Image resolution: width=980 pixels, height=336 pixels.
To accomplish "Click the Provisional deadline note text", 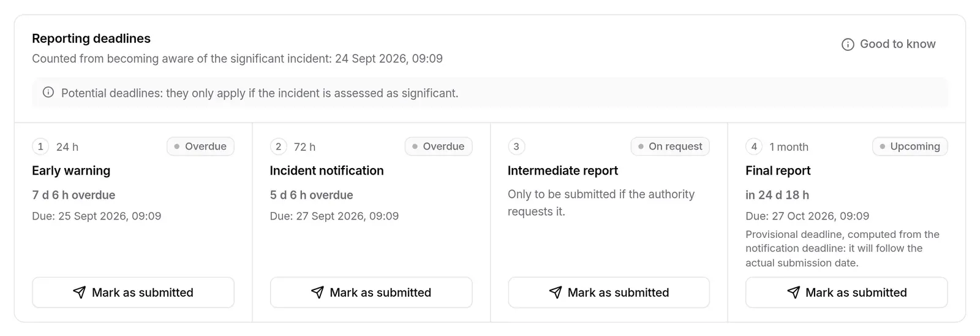I will (842, 248).
